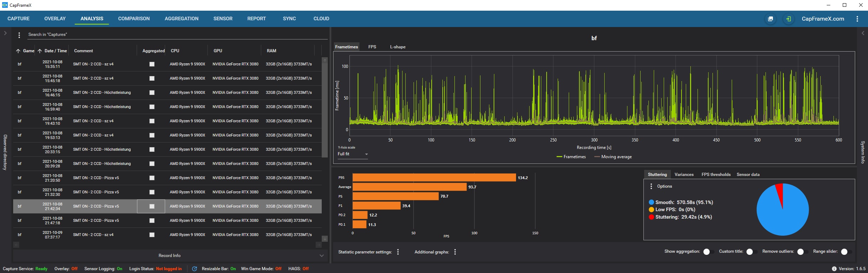Click the captures list vertical scrollbar thumb
Image resolution: width=868 pixels, height=273 pixels.
[325, 111]
